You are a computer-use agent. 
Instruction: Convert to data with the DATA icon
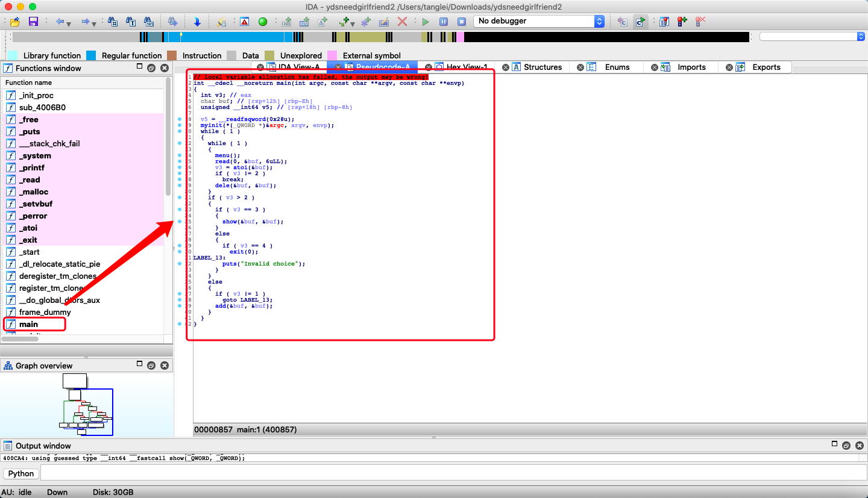pyautogui.click(x=304, y=22)
